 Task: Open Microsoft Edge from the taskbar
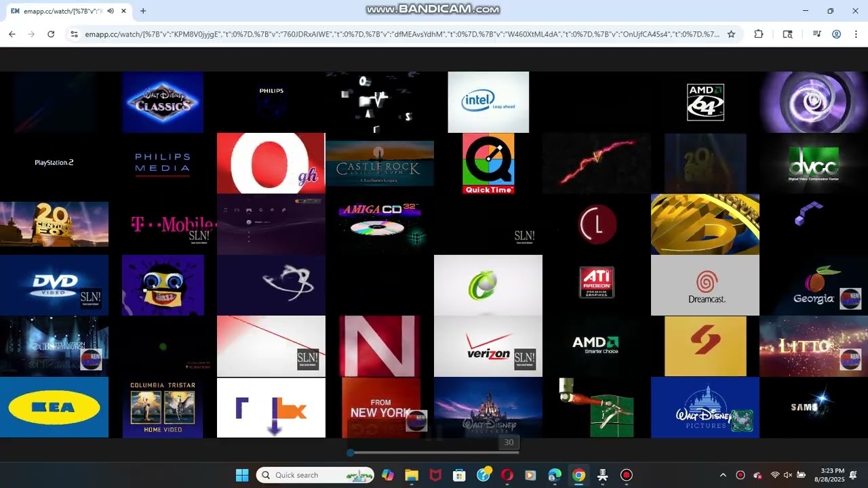click(555, 475)
